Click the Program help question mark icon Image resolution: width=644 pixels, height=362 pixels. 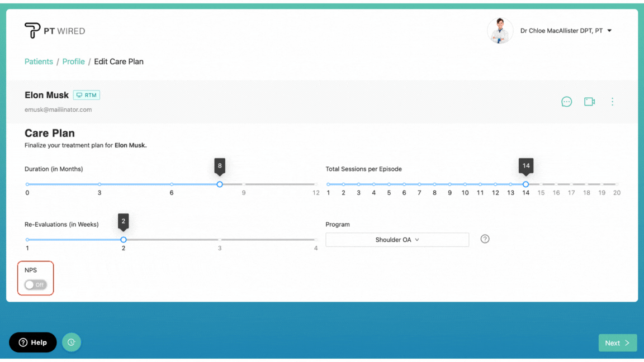tap(484, 239)
